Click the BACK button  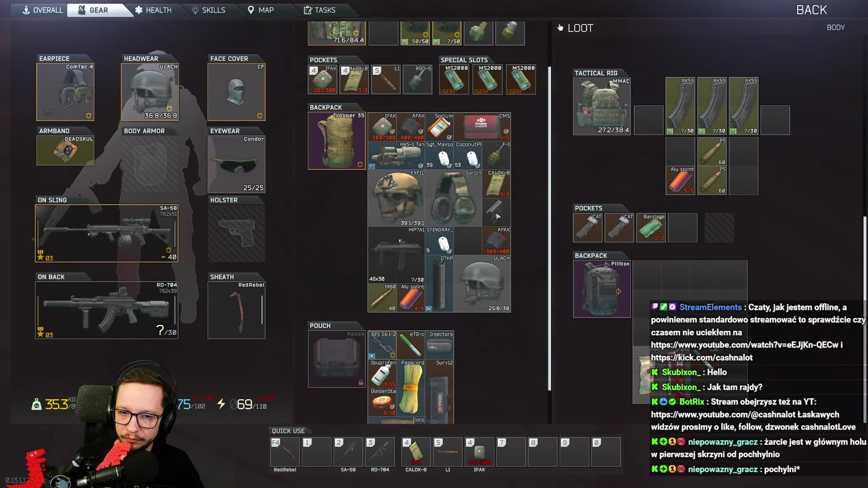pos(811,10)
